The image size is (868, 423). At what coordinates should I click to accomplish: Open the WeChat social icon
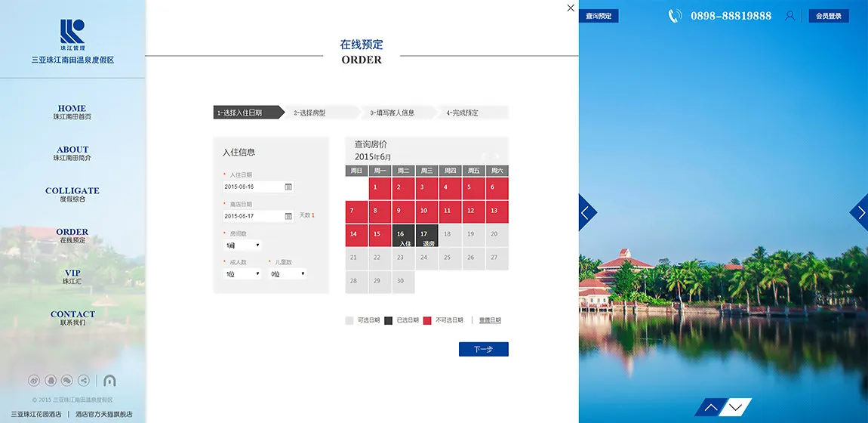(x=67, y=381)
